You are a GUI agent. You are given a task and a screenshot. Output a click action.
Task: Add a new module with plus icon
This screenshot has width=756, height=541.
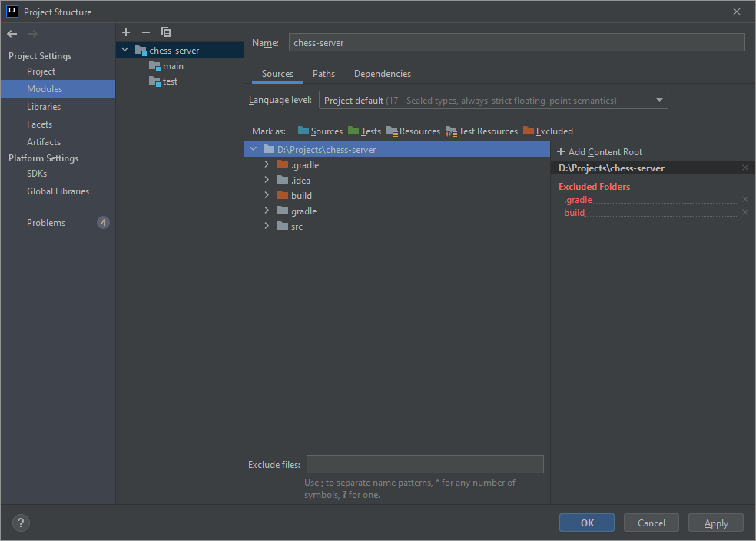coord(126,32)
